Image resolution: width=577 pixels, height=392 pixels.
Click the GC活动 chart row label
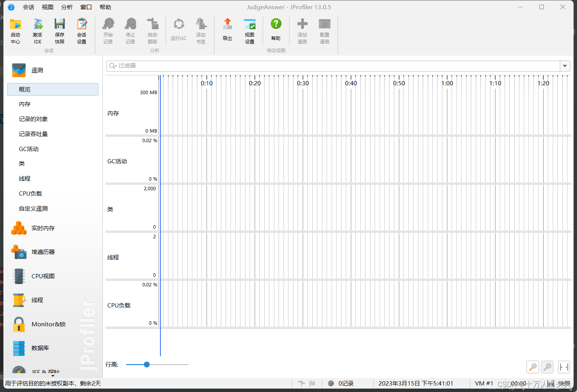117,161
